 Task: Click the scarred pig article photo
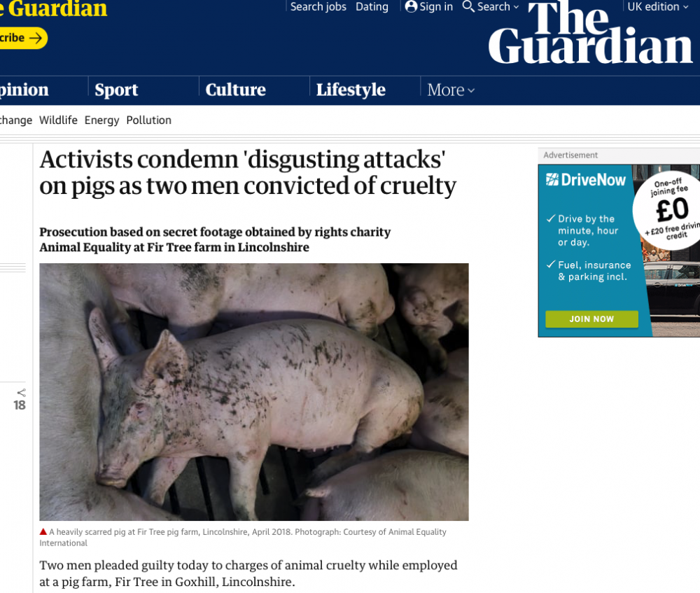pos(254,391)
